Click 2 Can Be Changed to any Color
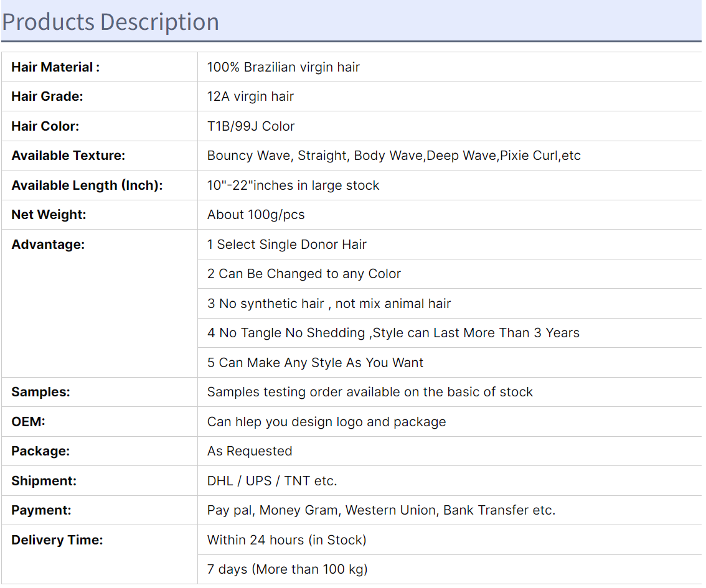 304,274
